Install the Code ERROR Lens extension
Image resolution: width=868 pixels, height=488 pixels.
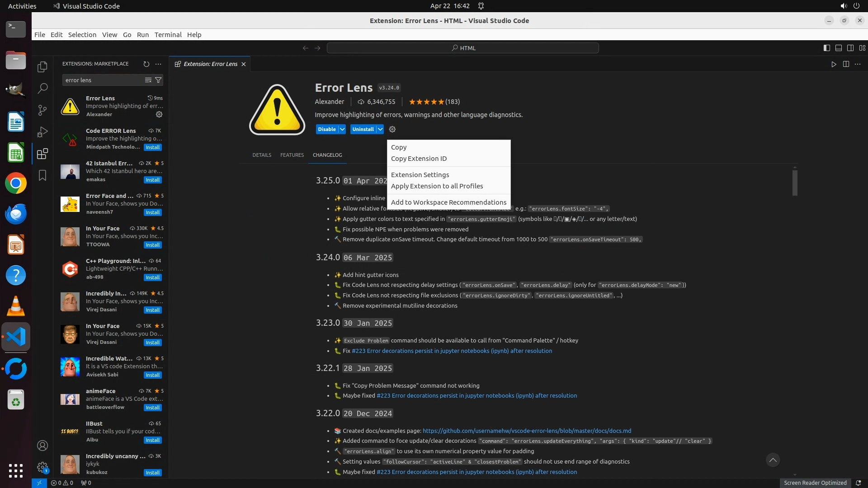[152, 147]
